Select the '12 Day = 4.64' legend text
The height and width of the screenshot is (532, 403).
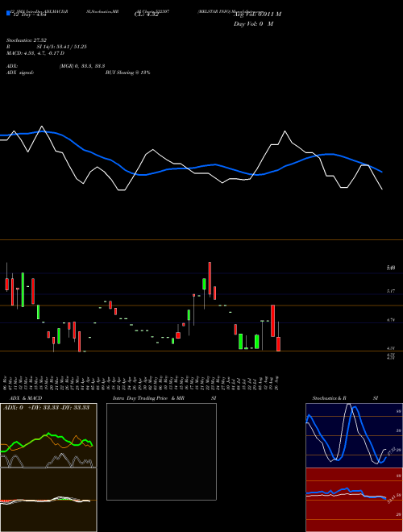30,15
